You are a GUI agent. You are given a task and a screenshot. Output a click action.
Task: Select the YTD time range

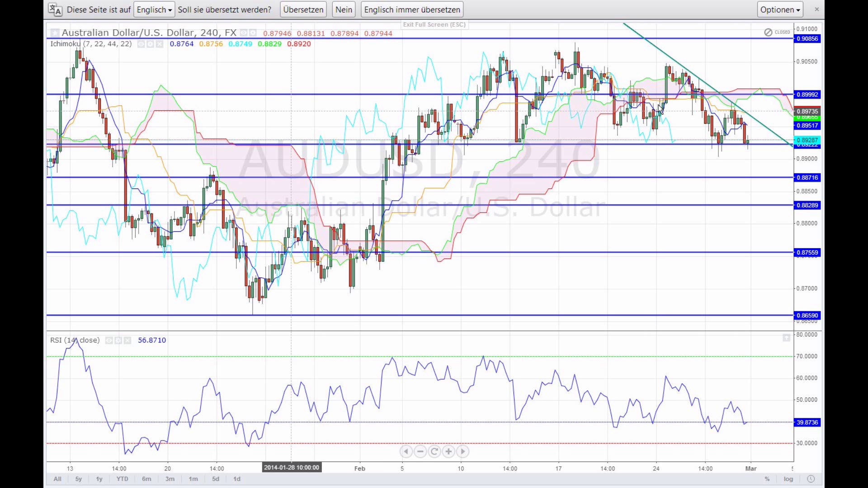coord(122,479)
